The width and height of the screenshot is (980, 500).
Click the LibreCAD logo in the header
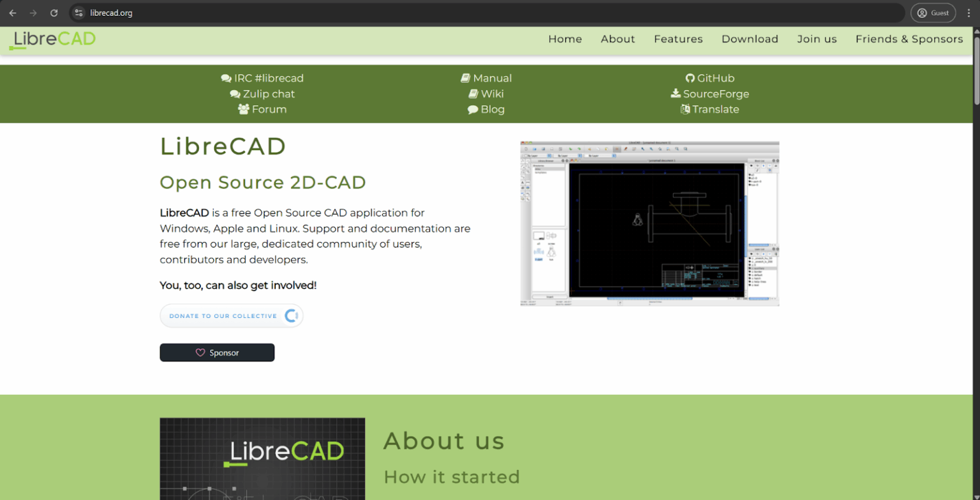coord(52,39)
